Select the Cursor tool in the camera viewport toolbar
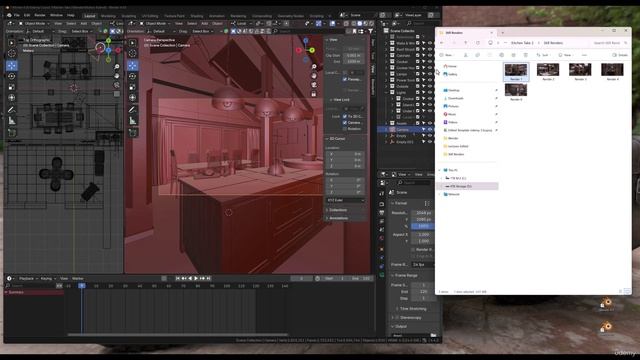640x360 pixels. click(133, 53)
